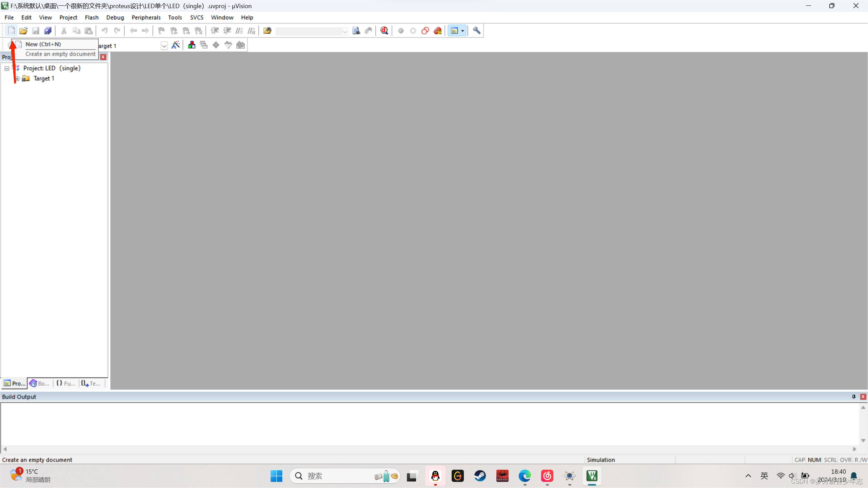Expand the Target 1 tree node
The width and height of the screenshot is (868, 488).
(17, 79)
